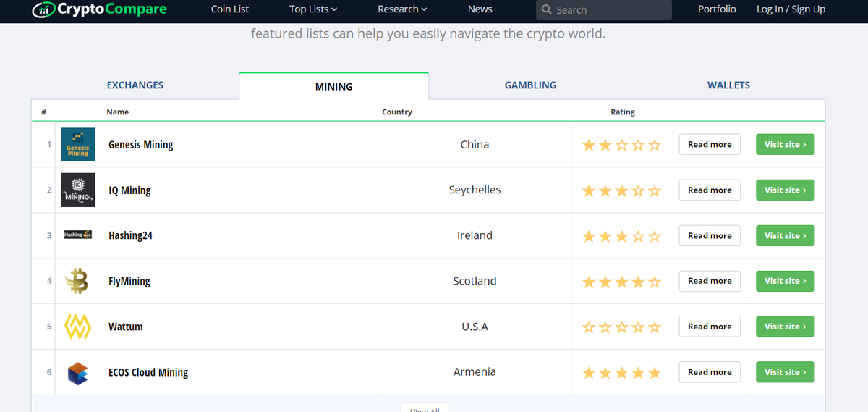Viewport: 868px width, 412px height.
Task: Read more about ECOS Cloud Mining
Action: point(710,372)
